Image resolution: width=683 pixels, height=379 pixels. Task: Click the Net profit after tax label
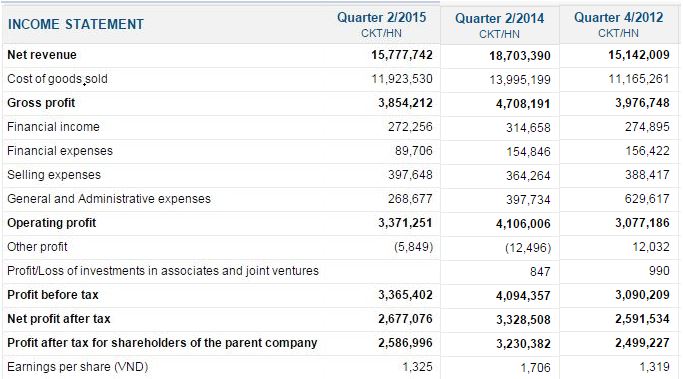pyautogui.click(x=59, y=318)
